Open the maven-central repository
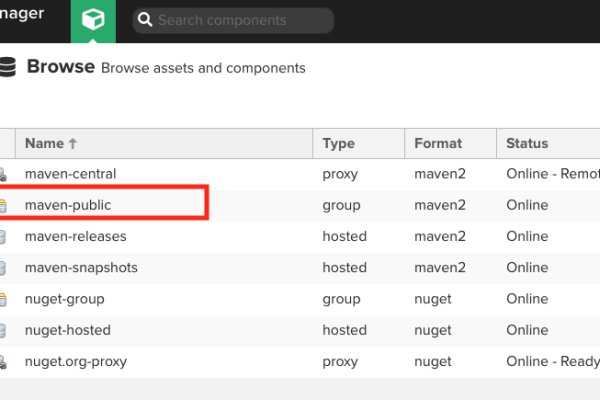Screen dimensions: 600x400 (70, 174)
